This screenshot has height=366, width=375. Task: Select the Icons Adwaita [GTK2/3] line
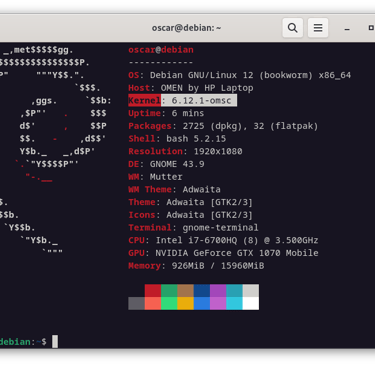pos(190,215)
